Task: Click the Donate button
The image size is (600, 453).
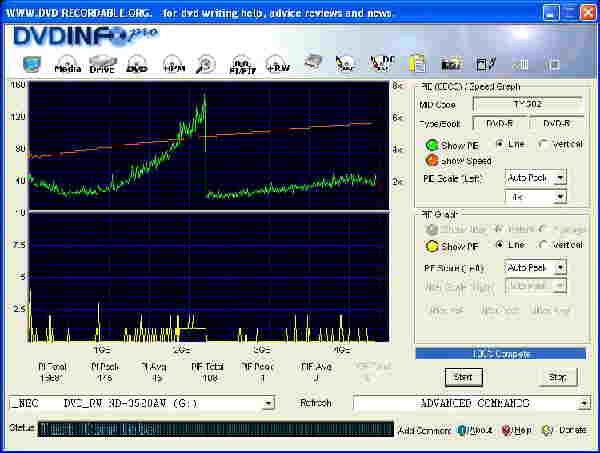Action: click(565, 430)
